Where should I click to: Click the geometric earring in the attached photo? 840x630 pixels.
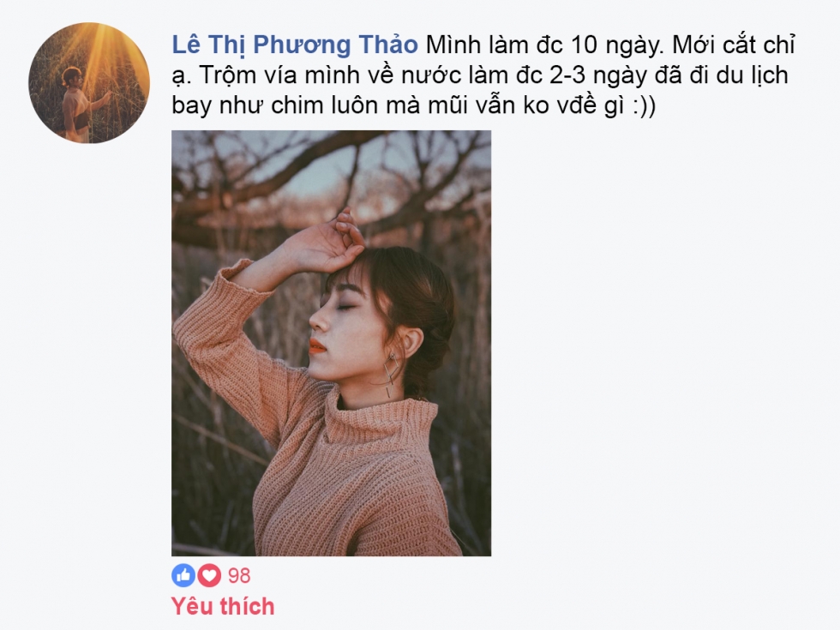tap(391, 375)
